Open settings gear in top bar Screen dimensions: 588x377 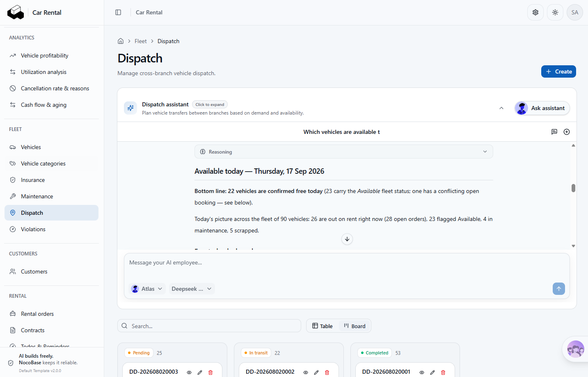[535, 12]
